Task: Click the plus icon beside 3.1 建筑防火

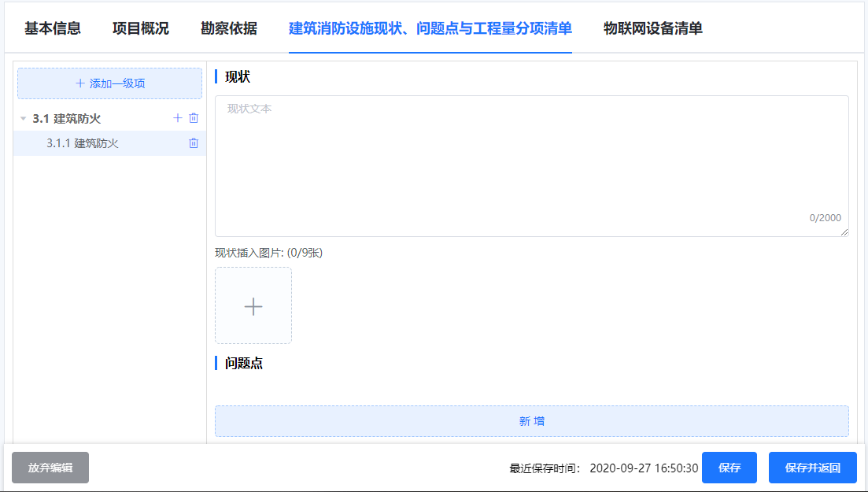Action: (178, 118)
